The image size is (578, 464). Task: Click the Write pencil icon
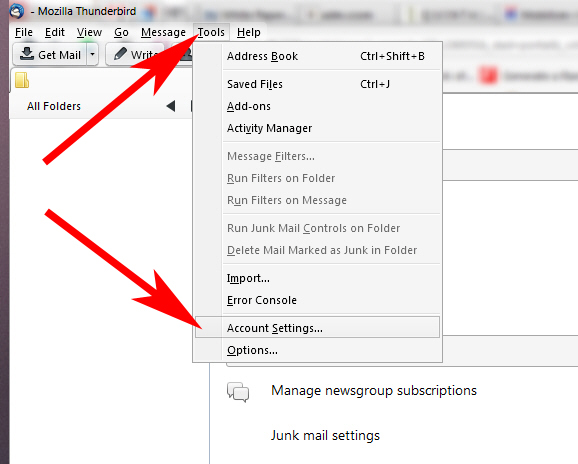[120, 54]
